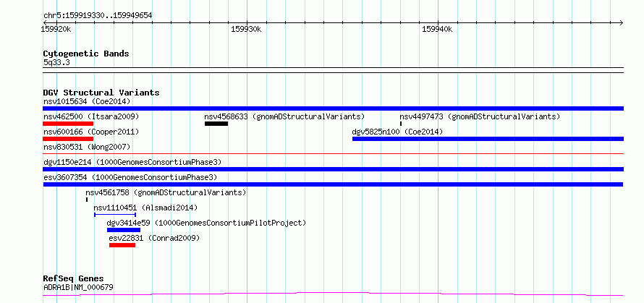Click the nsv462500 (Itsara2009) label
This screenshot has height=303, width=644.
tap(91, 116)
